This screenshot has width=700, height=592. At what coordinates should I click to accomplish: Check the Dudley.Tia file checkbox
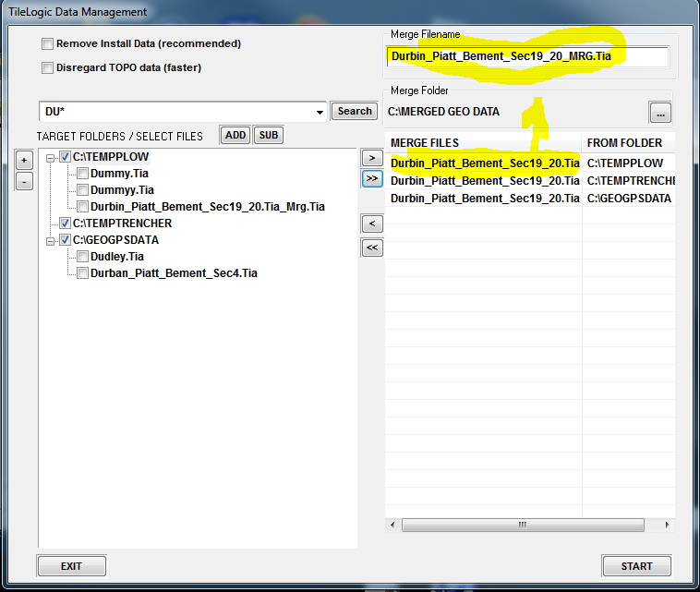click(x=83, y=257)
